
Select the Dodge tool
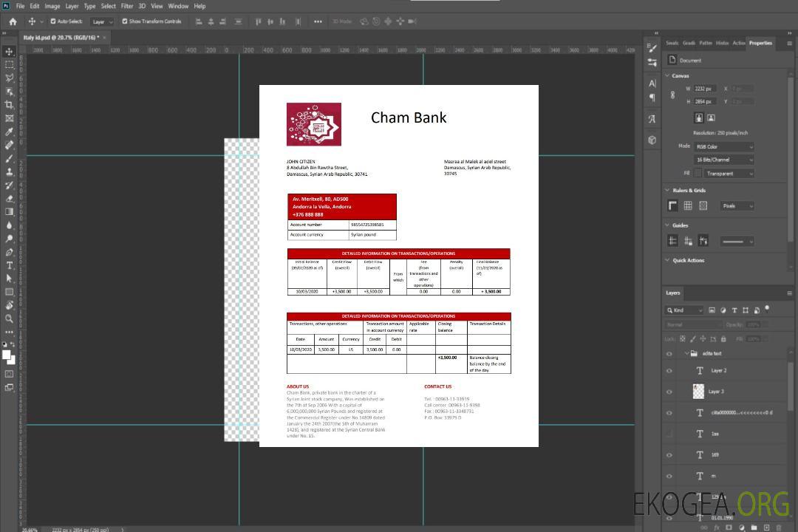point(9,239)
